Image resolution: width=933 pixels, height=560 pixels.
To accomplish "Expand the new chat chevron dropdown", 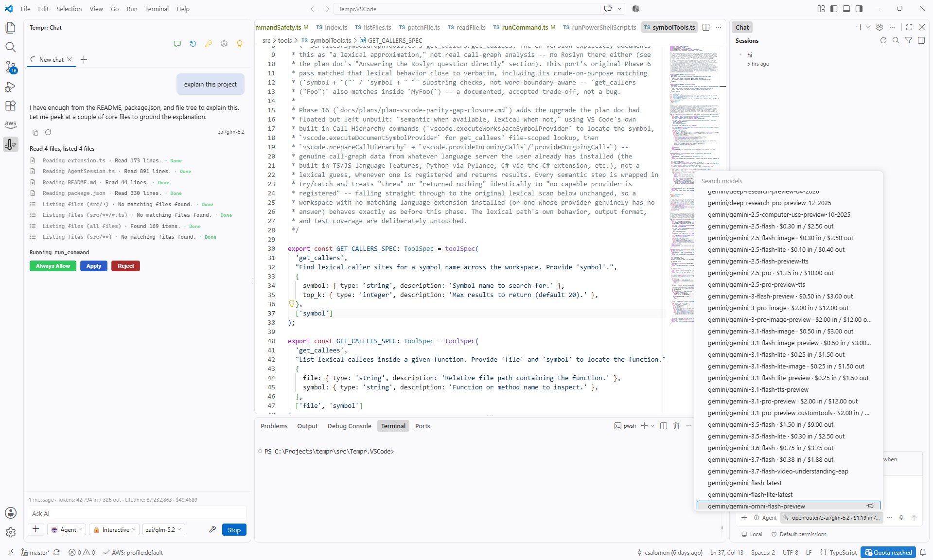I will click(868, 27).
